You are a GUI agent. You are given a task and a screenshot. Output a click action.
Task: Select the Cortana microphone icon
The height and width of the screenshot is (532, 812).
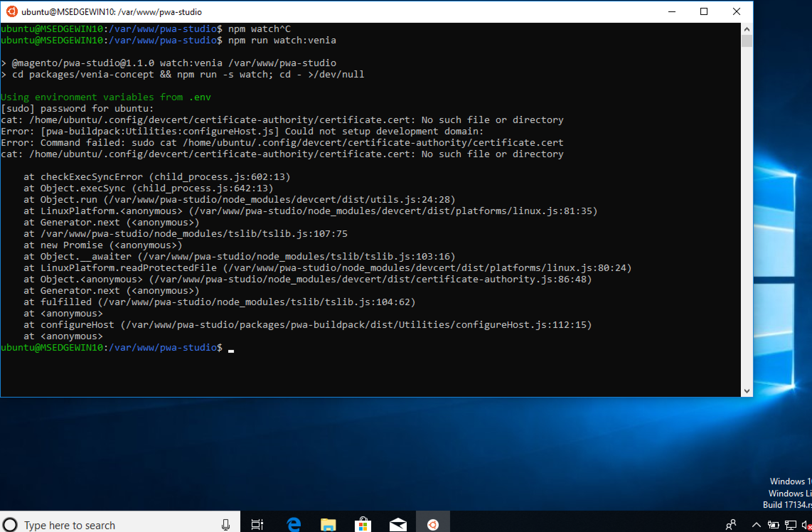[225, 525]
